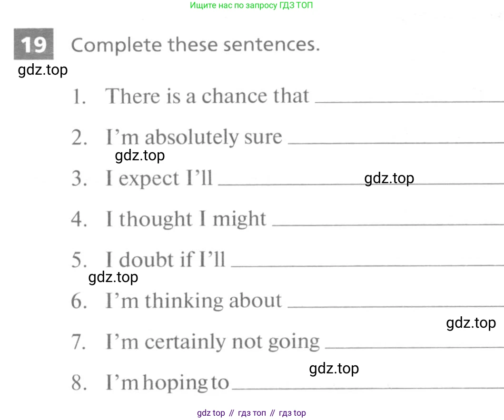Click the purple "gdz top // гдз топ" footer text
The width and height of the screenshot is (504, 420).
click(251, 413)
